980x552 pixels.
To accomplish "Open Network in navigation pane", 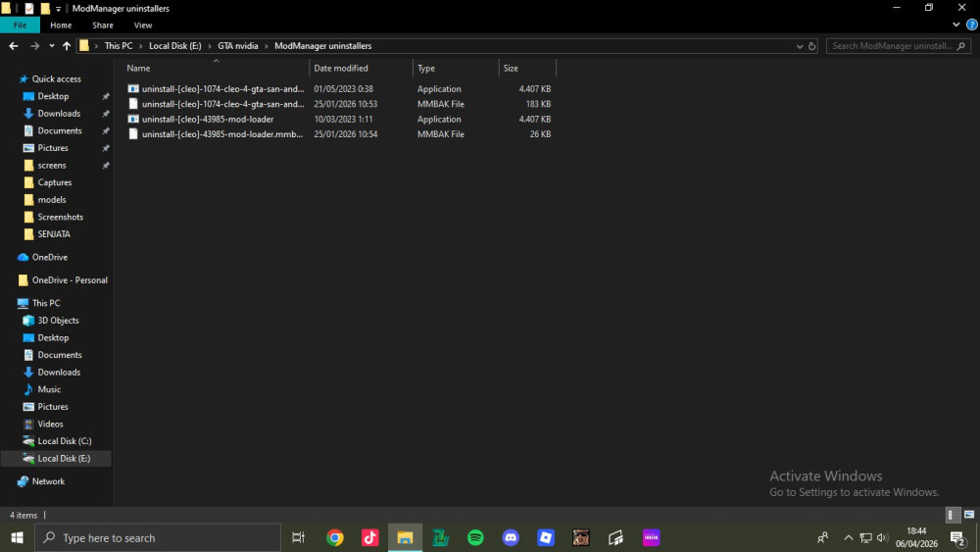I will click(48, 481).
